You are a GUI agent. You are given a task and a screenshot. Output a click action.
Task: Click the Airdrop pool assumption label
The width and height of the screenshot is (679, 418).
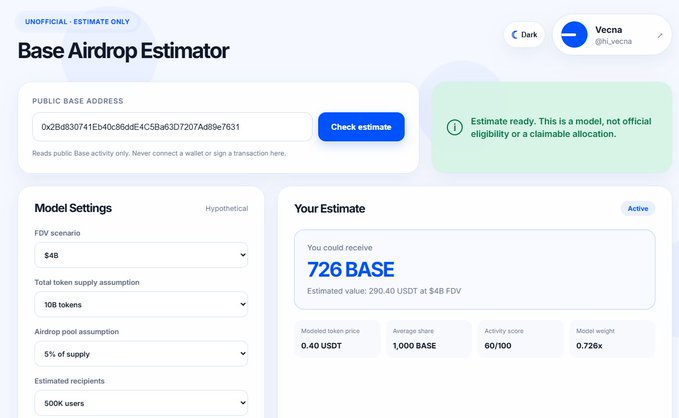pyautogui.click(x=77, y=332)
